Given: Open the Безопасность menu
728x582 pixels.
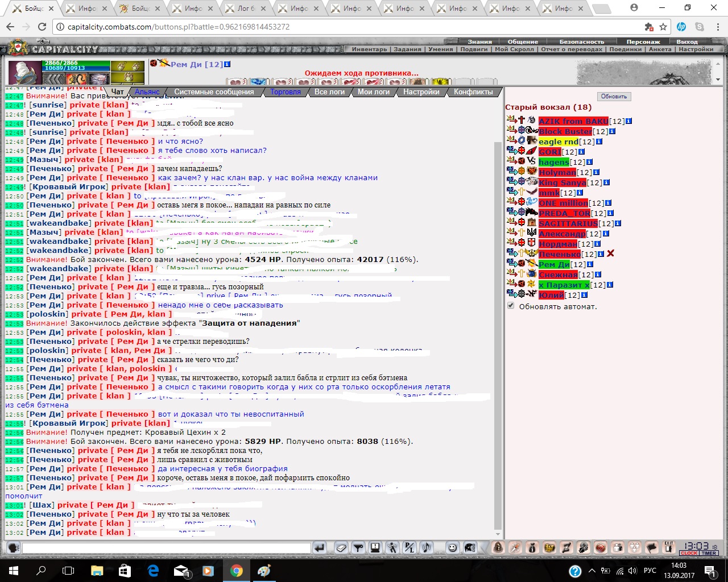Looking at the screenshot, I should (582, 41).
